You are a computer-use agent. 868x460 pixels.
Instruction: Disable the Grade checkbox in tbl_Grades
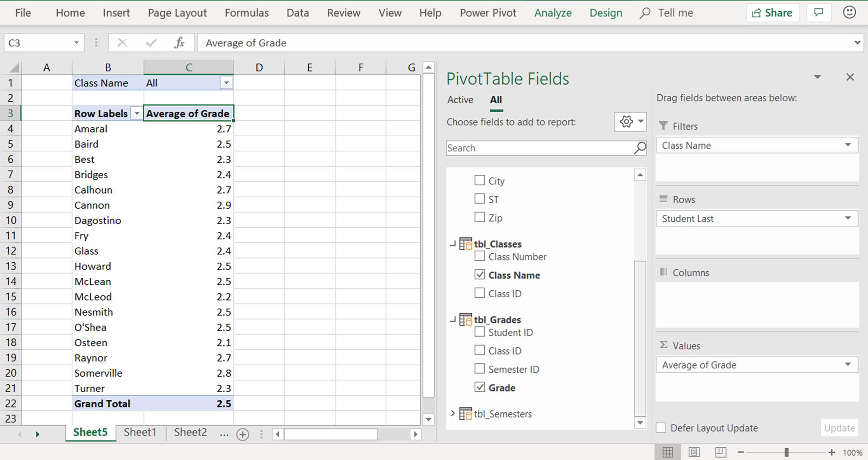479,387
